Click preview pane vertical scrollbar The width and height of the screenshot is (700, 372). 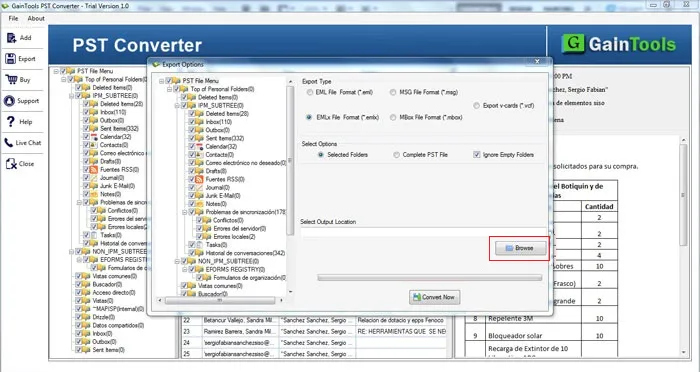[x=683, y=246]
